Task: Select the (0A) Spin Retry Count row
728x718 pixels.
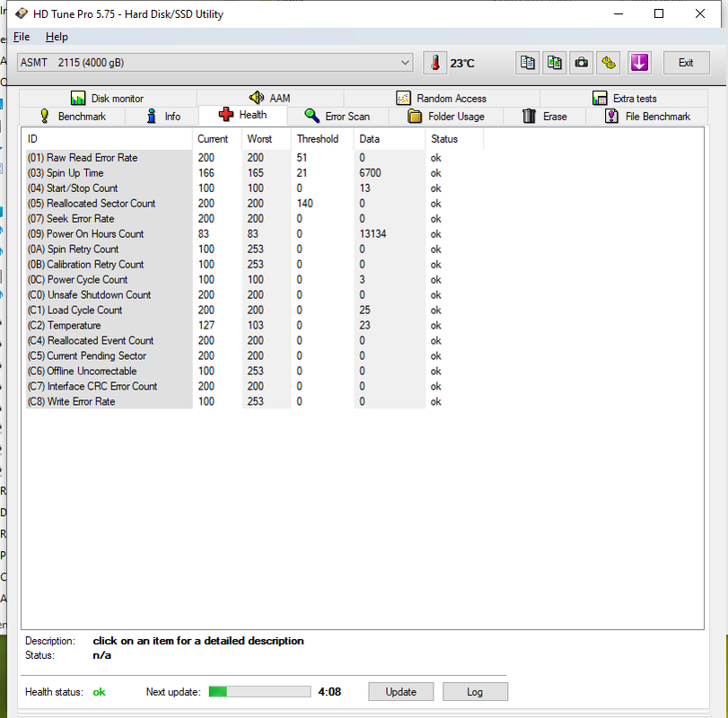Action: tap(254, 250)
